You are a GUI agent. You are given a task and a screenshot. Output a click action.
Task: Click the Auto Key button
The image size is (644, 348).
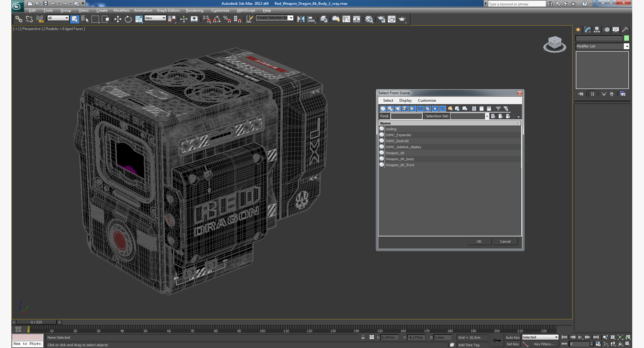(512, 338)
